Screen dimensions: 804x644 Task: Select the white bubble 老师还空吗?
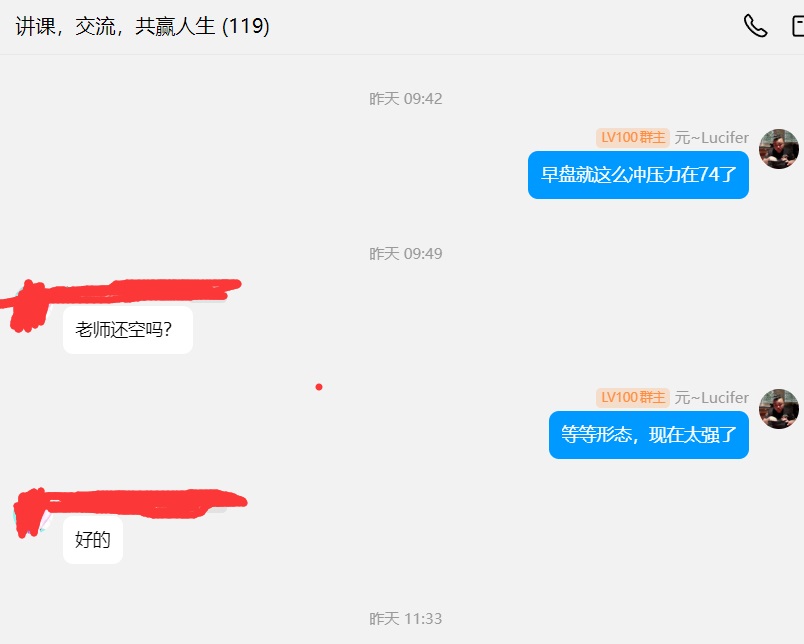pyautogui.click(x=128, y=330)
